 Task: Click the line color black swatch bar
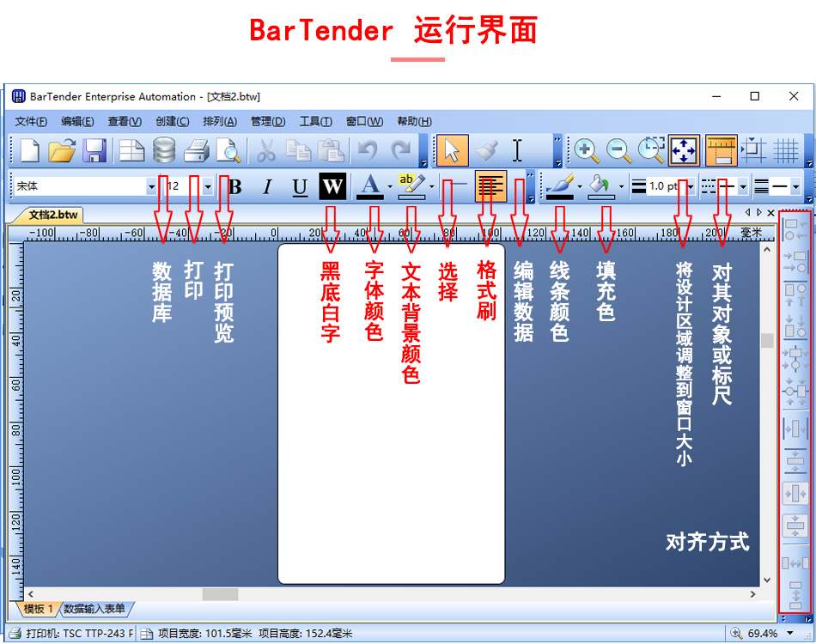[x=559, y=197]
